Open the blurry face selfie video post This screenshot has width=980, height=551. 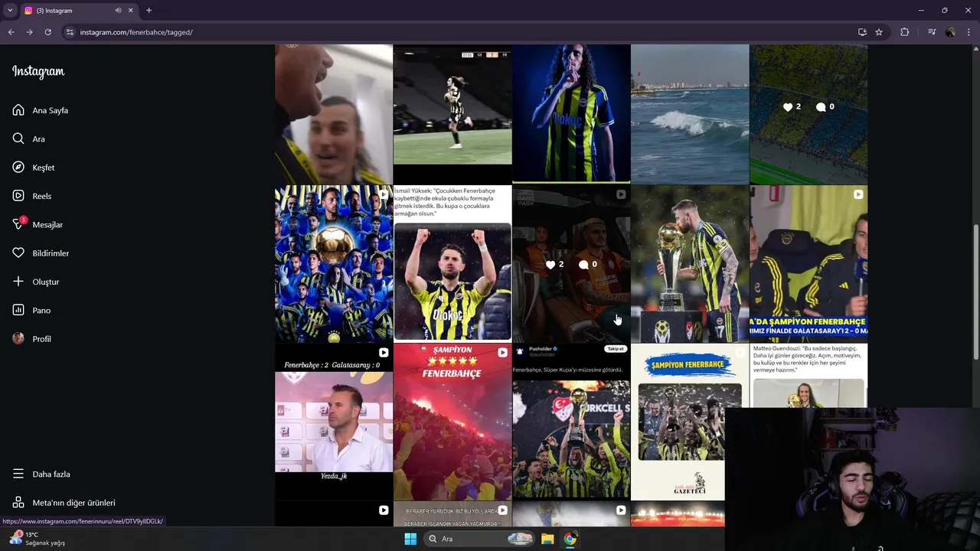pyautogui.click(x=334, y=113)
